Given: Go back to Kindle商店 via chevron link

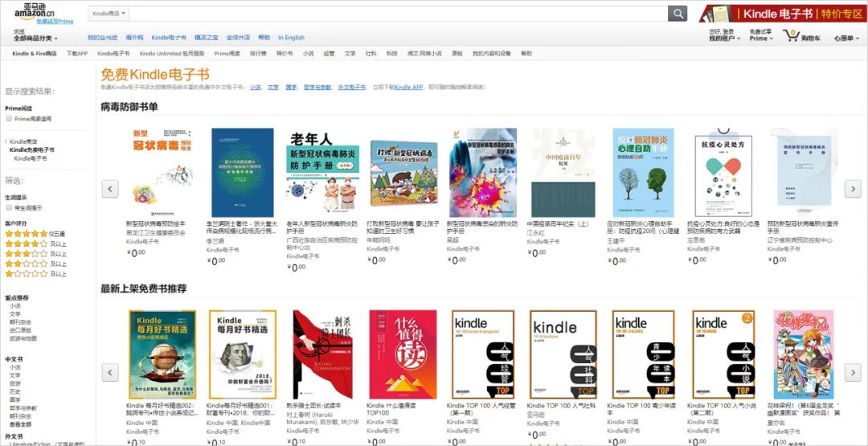Looking at the screenshot, I should click(x=22, y=141).
